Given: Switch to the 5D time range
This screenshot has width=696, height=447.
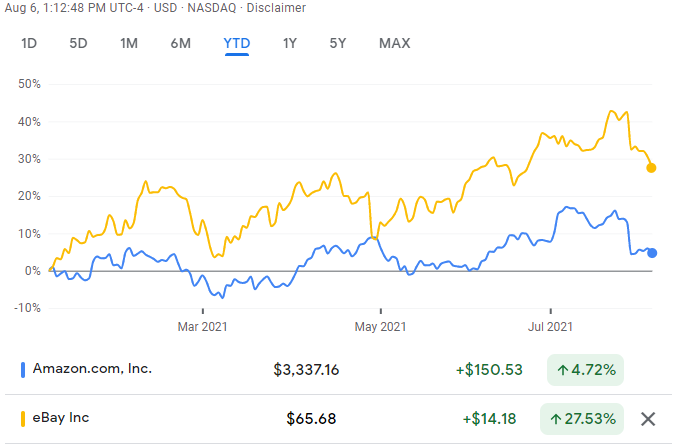Looking at the screenshot, I should coord(78,43).
